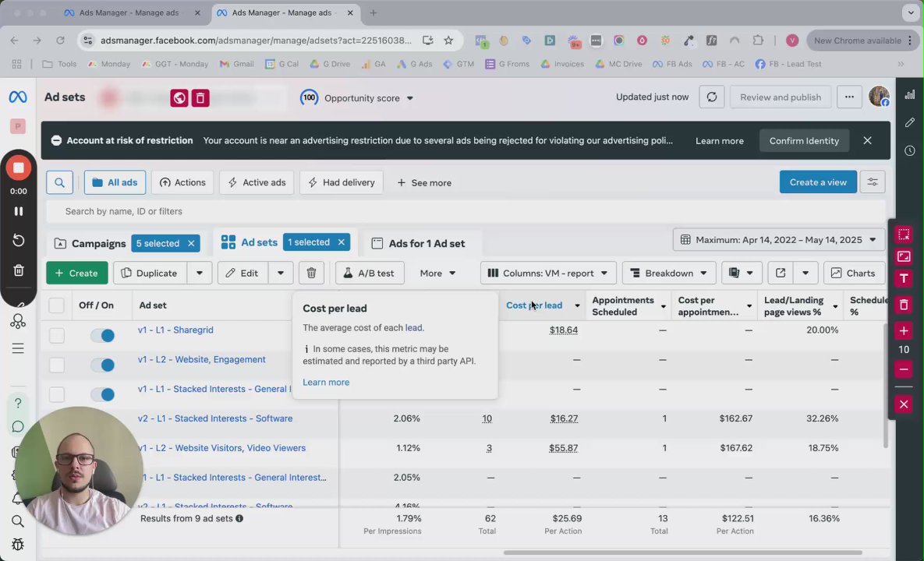Open the activity history clock icon
The height and width of the screenshot is (561, 924).
(x=910, y=150)
